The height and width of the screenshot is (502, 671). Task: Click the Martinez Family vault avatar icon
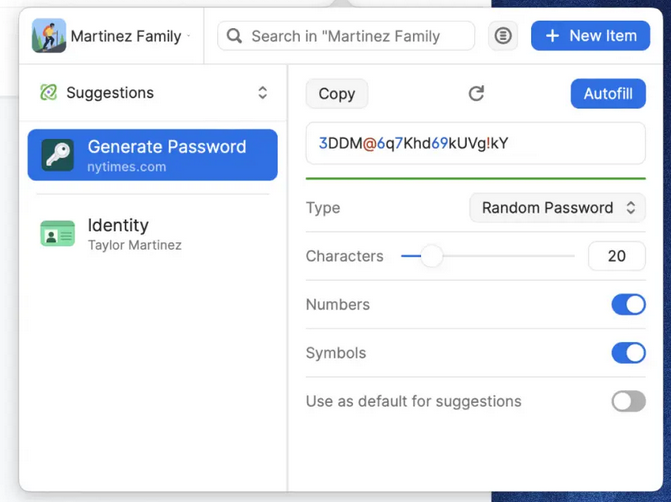pyautogui.click(x=49, y=36)
